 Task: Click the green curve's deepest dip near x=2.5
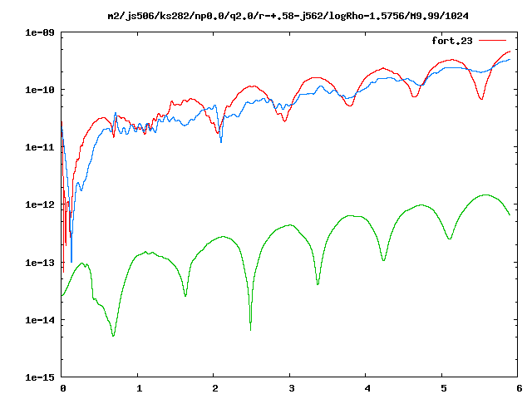[250, 328]
